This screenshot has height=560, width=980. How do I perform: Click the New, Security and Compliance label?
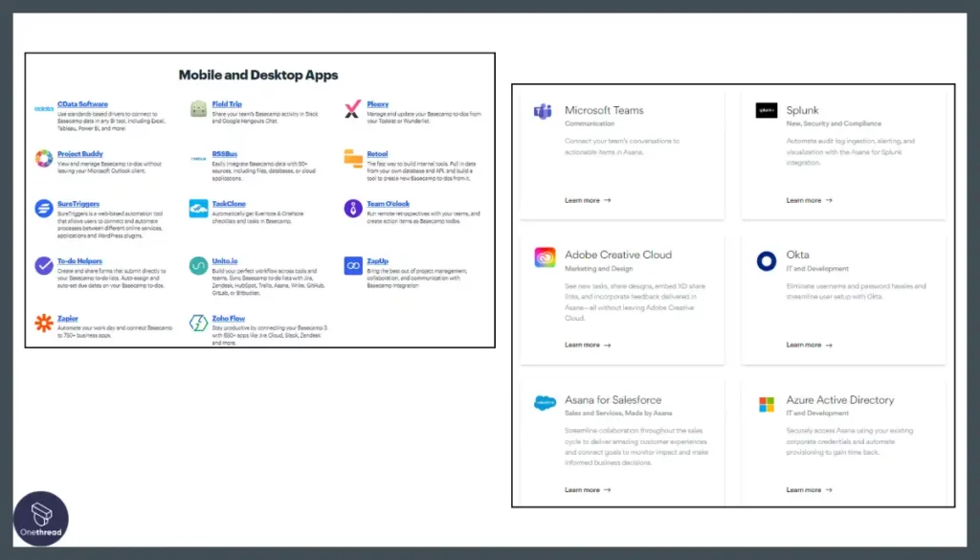click(834, 123)
